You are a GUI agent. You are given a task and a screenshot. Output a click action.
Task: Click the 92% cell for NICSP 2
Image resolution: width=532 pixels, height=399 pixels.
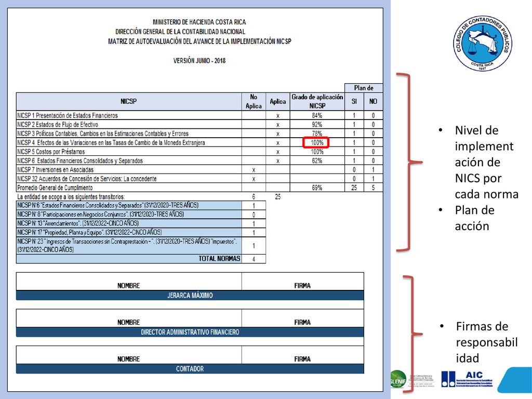(317, 124)
